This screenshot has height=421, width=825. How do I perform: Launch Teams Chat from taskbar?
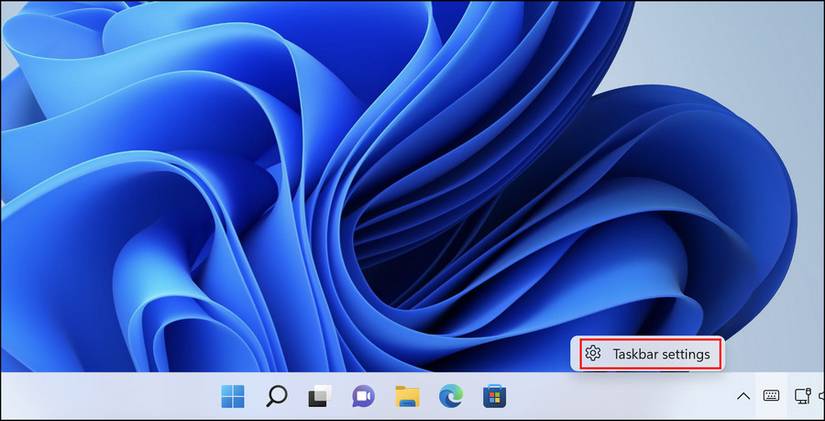363,396
